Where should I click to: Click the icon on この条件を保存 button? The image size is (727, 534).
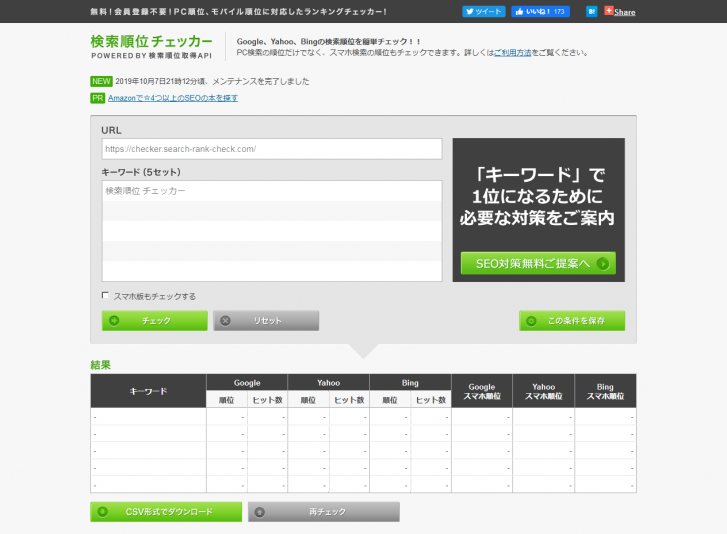531,321
